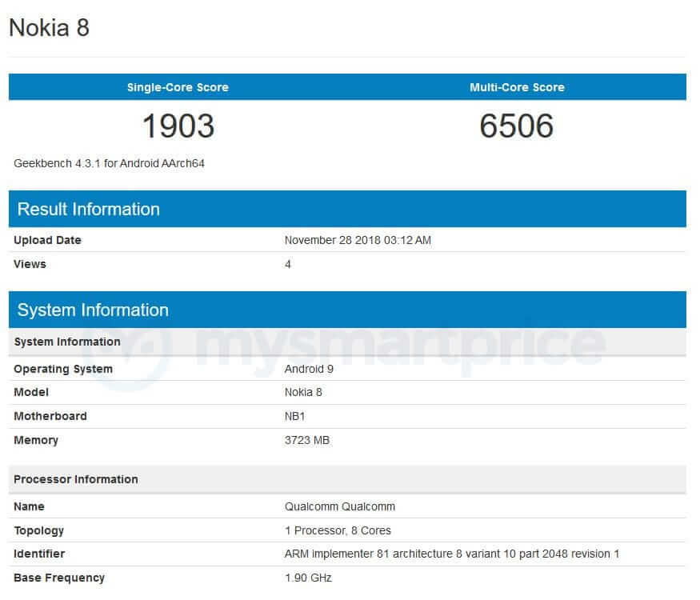This screenshot has height=600, width=700.
Task: Select the Multi-Core Score header
Action: tap(517, 87)
